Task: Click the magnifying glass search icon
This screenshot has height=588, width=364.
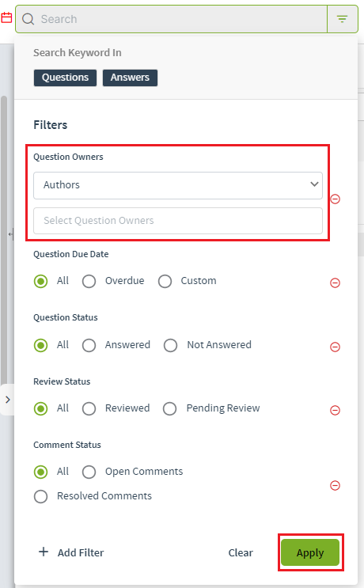Action: click(28, 19)
